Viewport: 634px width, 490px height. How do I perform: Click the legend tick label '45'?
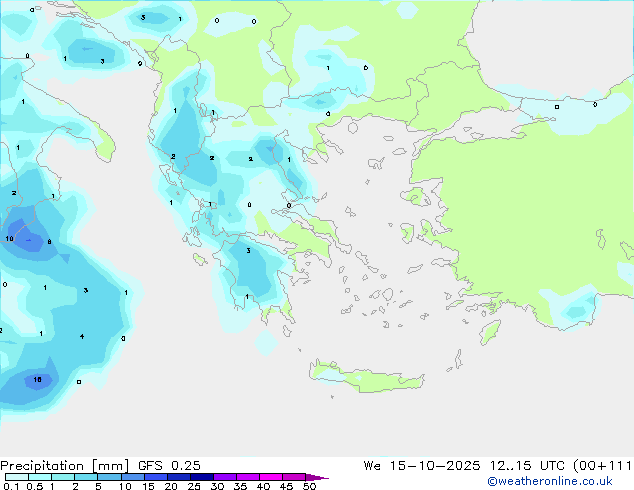[286, 486]
